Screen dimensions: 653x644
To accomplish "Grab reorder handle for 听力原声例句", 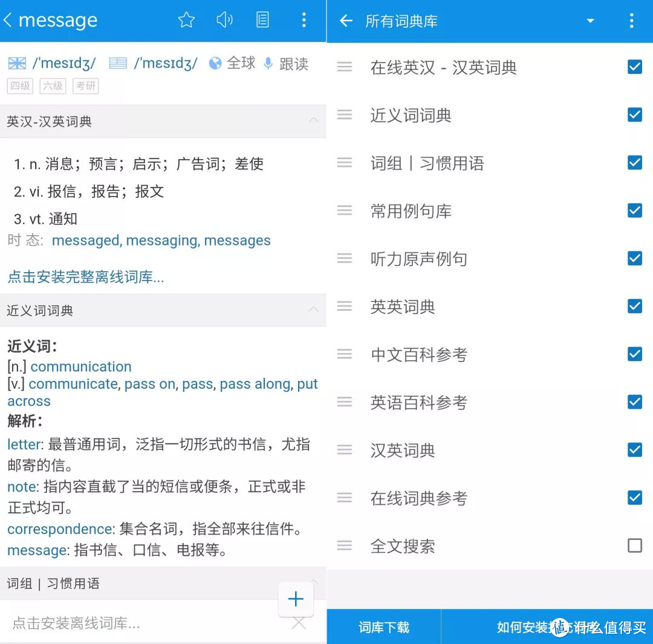I will click(345, 258).
